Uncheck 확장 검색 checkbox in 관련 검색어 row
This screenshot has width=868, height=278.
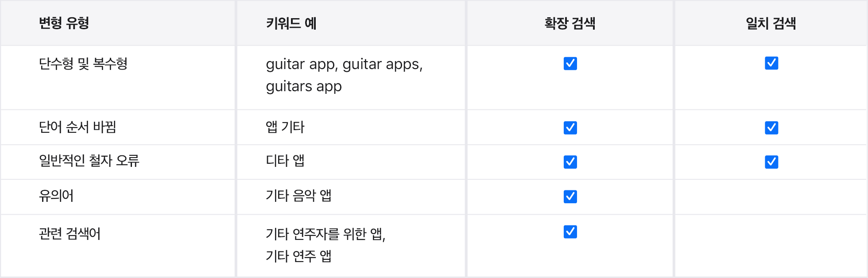click(x=570, y=232)
